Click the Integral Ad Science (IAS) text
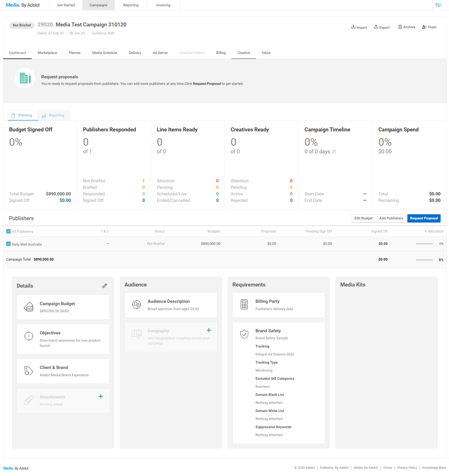 (x=275, y=354)
